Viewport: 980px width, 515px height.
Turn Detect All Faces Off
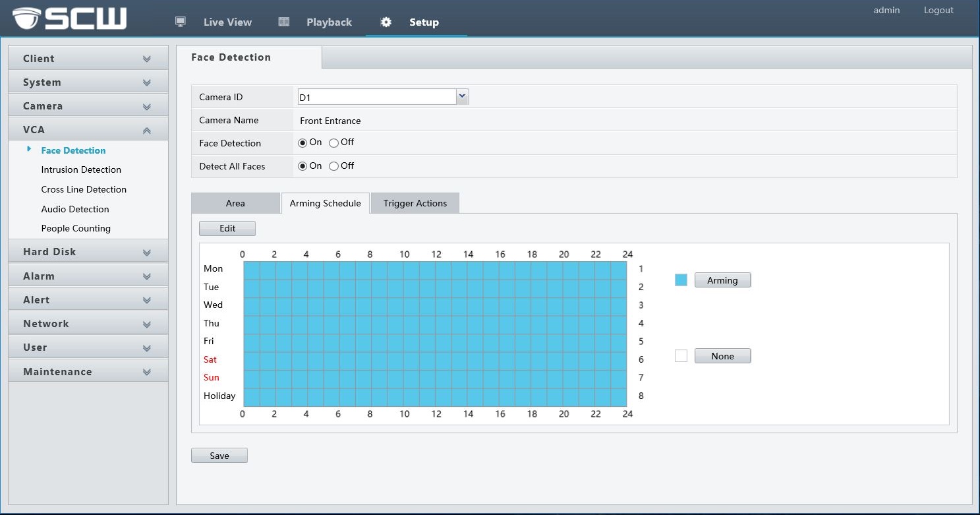tap(333, 166)
